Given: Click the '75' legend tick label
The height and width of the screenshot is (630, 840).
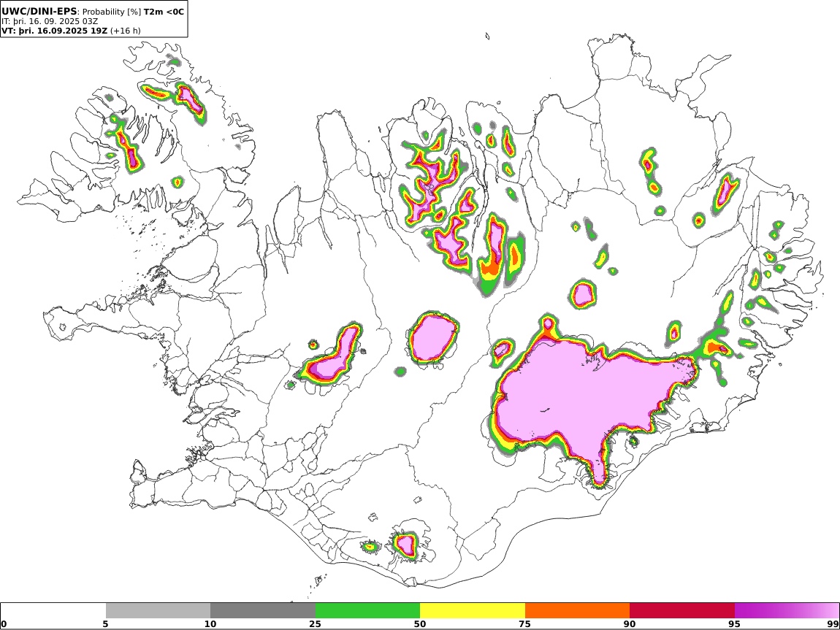Looking at the screenshot, I should click(x=525, y=624).
